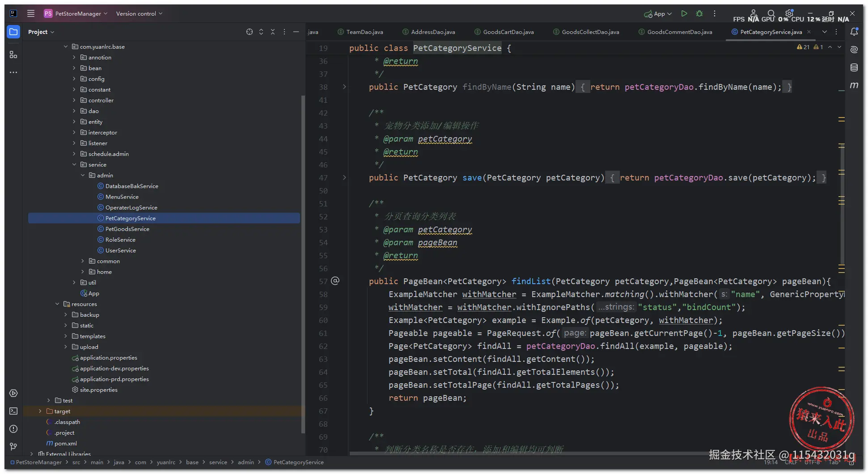Hide the Project panel
868x474 pixels.
[296, 32]
